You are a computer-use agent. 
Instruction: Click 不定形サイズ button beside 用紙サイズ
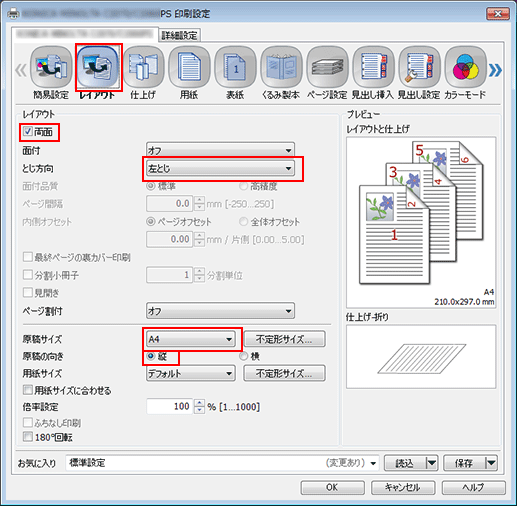point(284,373)
